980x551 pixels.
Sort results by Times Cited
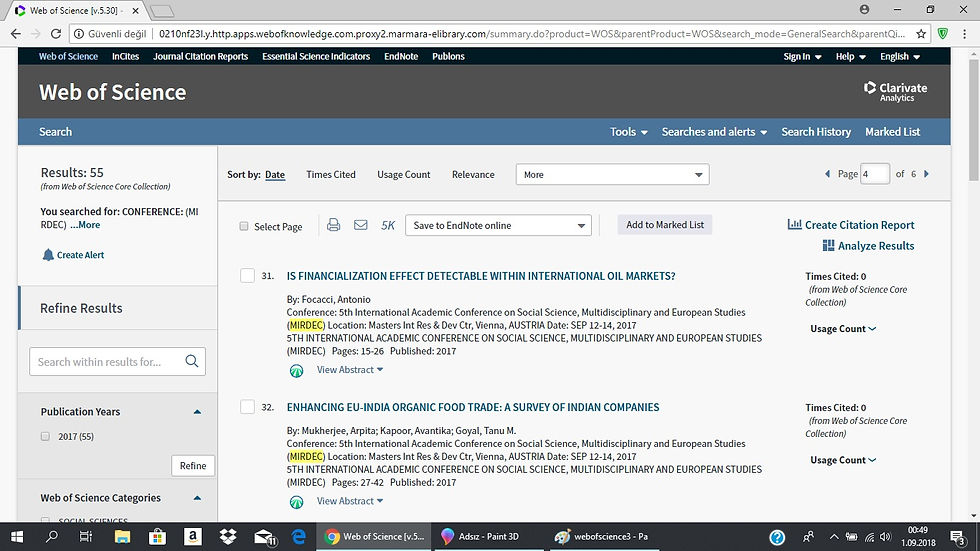[x=331, y=175]
